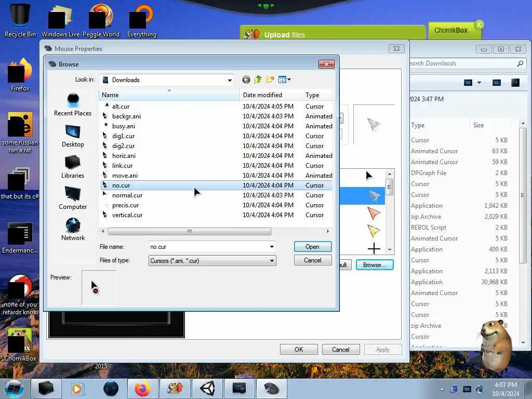Open the Files of type combo box
The width and height of the screenshot is (532, 399).
pos(212,261)
